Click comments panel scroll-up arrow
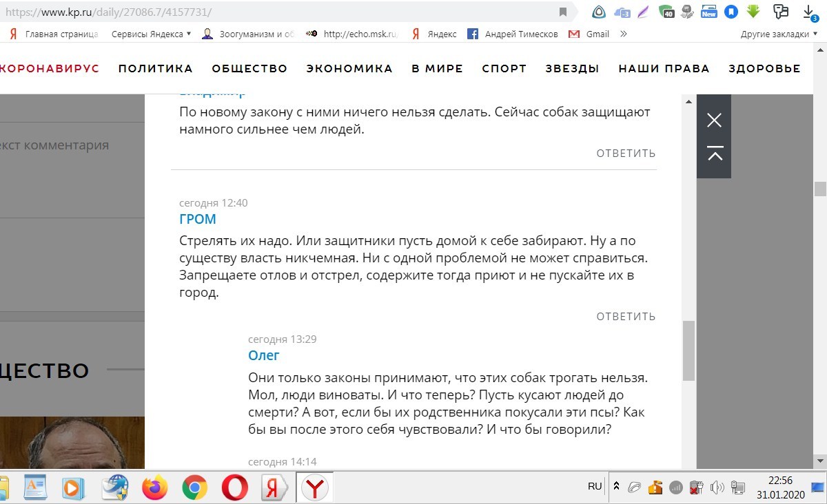The width and height of the screenshot is (827, 504). click(688, 102)
